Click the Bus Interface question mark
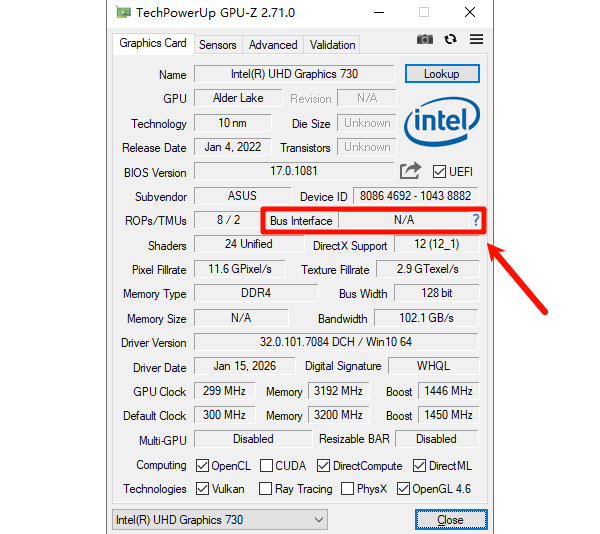The image size is (600, 534). coord(476,220)
